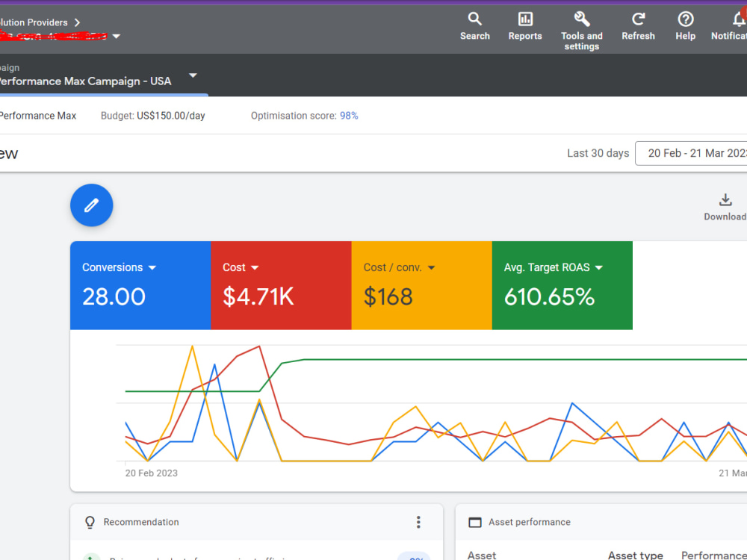Click the yellow Cost / conv. scorecard
Image resolution: width=747 pixels, height=560 pixels.
pos(421,285)
